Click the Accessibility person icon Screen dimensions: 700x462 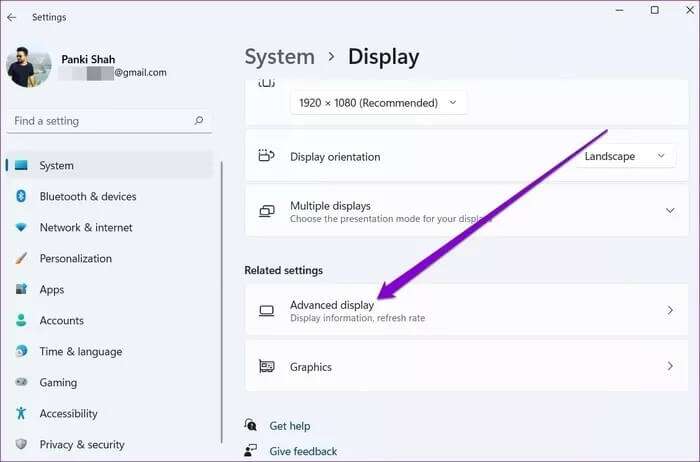coord(20,414)
